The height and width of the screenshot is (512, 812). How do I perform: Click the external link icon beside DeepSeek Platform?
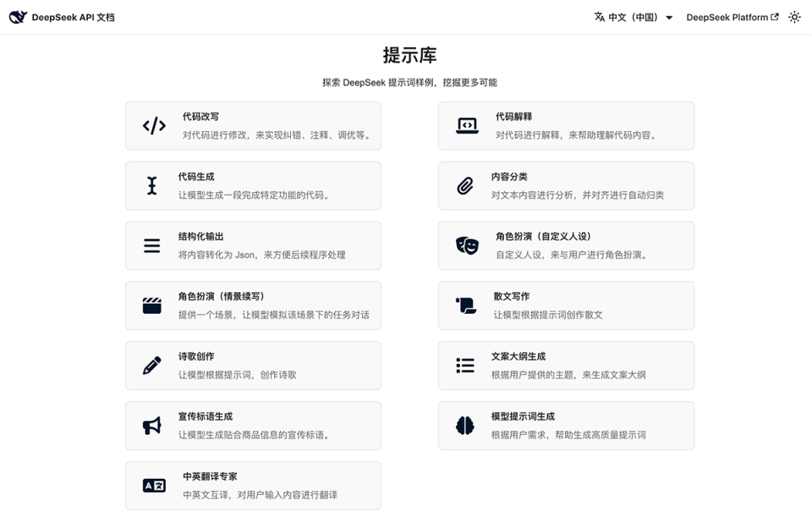click(774, 15)
